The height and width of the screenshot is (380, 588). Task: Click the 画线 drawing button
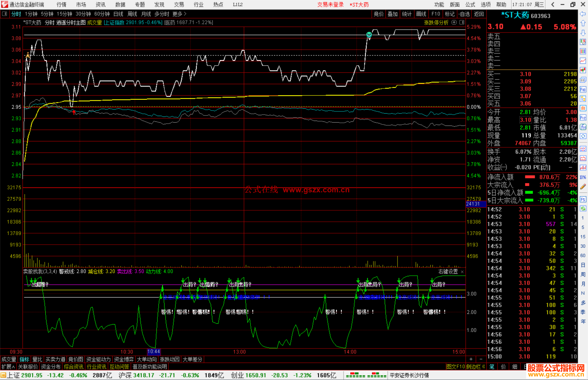pyautogui.click(x=421, y=14)
